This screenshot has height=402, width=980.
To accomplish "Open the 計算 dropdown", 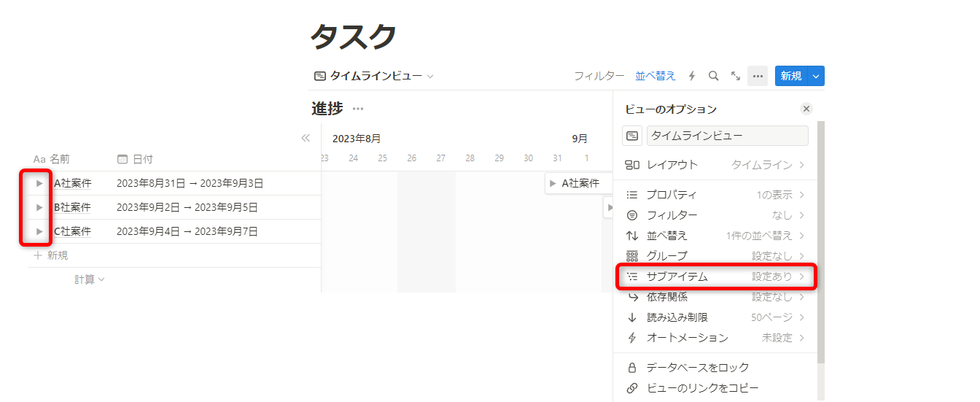I will (89, 279).
